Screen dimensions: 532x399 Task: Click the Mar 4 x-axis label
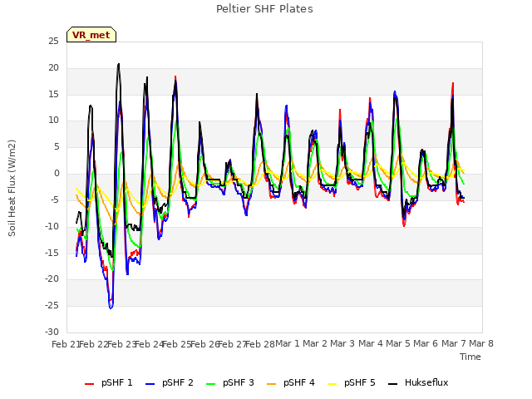click(371, 343)
